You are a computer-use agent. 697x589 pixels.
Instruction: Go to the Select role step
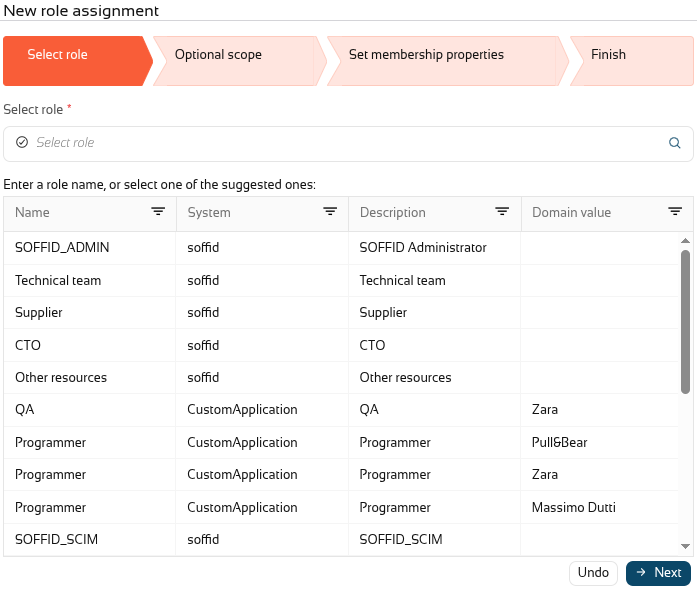coord(78,61)
